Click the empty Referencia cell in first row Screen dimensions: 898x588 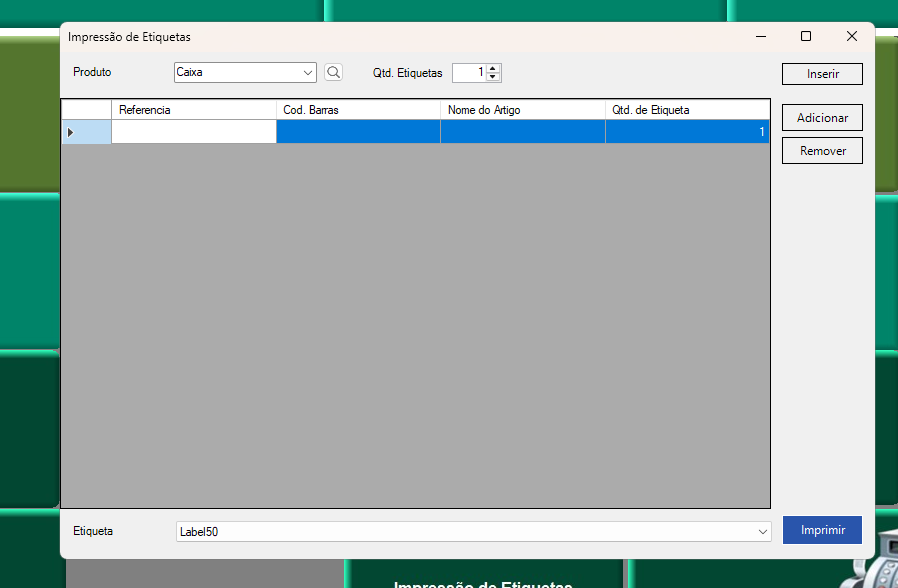(x=193, y=132)
